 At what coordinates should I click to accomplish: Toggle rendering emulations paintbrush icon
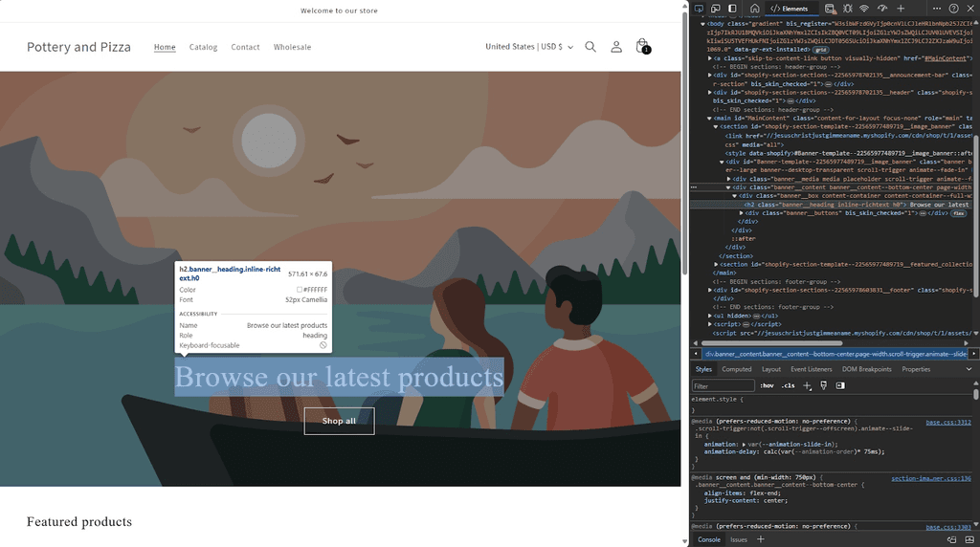click(824, 386)
